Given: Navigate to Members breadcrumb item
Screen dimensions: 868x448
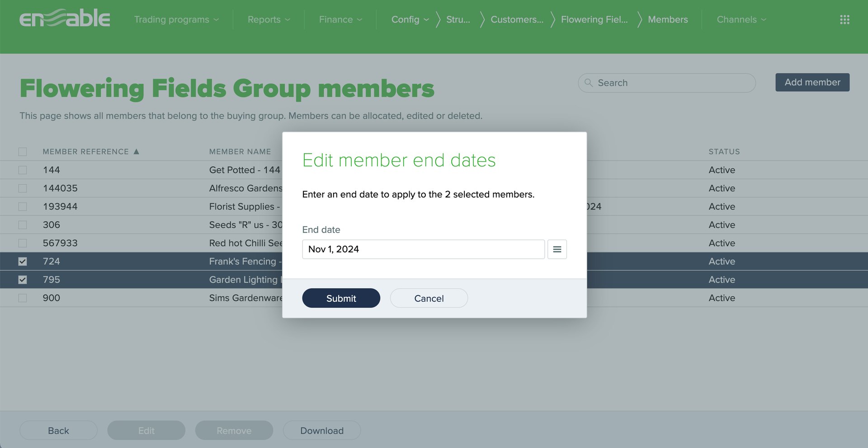Looking at the screenshot, I should click(x=668, y=19).
